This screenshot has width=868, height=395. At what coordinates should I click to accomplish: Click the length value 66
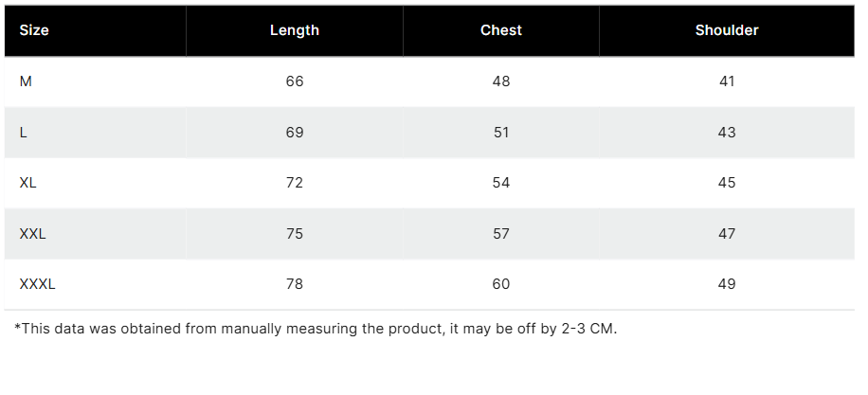(295, 81)
